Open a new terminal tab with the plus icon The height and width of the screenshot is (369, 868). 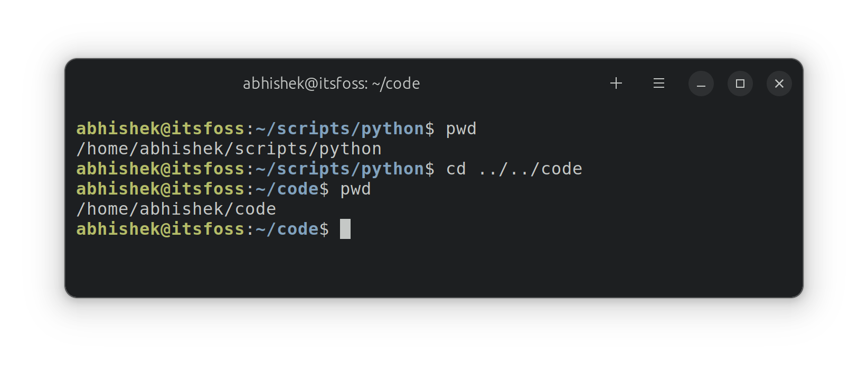pyautogui.click(x=616, y=84)
